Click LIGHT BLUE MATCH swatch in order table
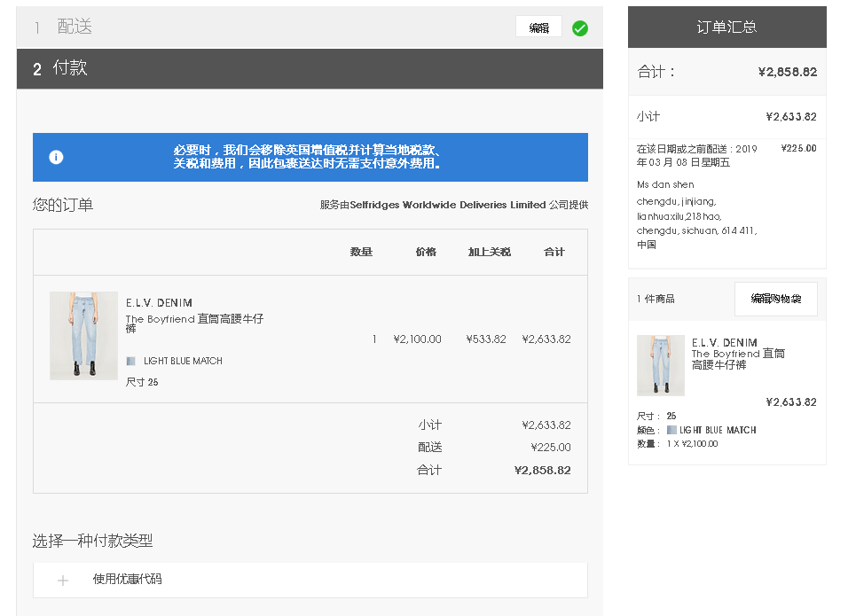Screen dimensions: 856x616 (131, 362)
